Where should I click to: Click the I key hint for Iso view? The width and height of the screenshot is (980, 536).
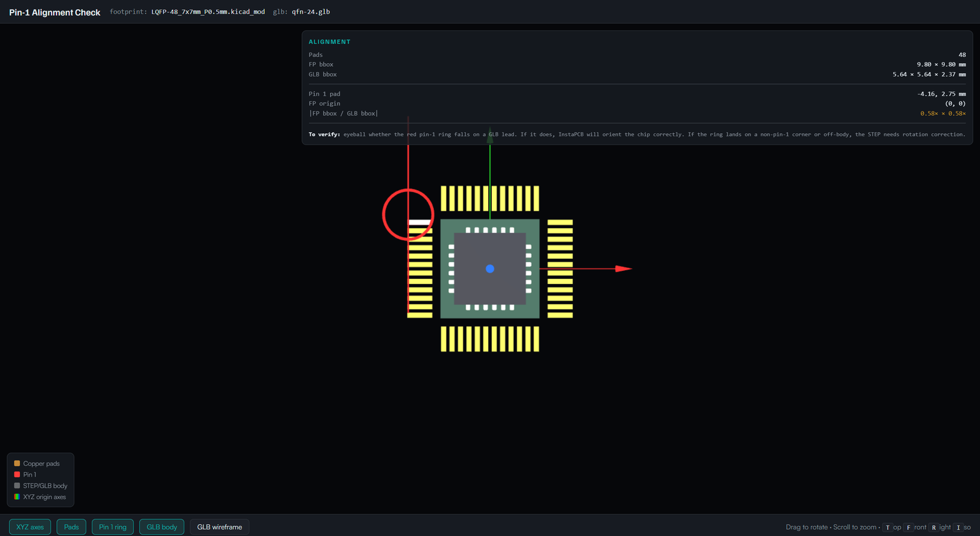(958, 527)
